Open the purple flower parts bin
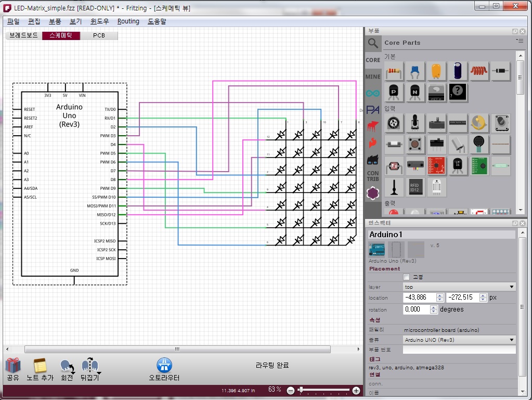 [373, 193]
